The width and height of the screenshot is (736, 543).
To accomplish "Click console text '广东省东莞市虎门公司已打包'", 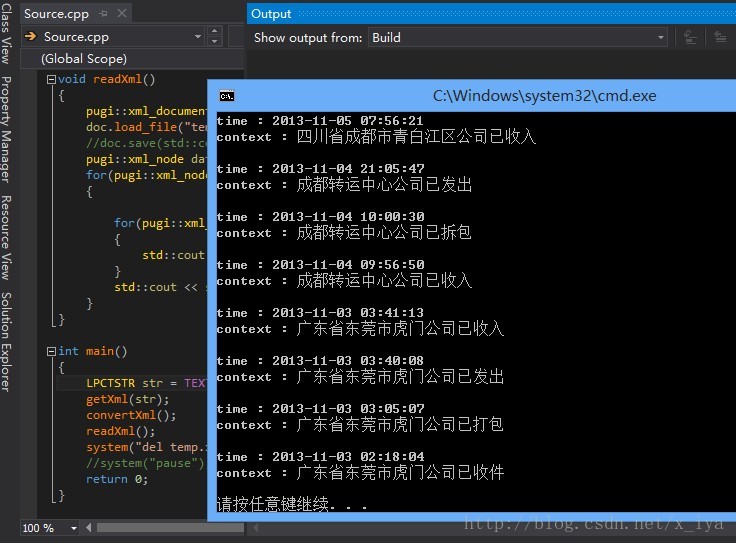I will click(x=400, y=424).
